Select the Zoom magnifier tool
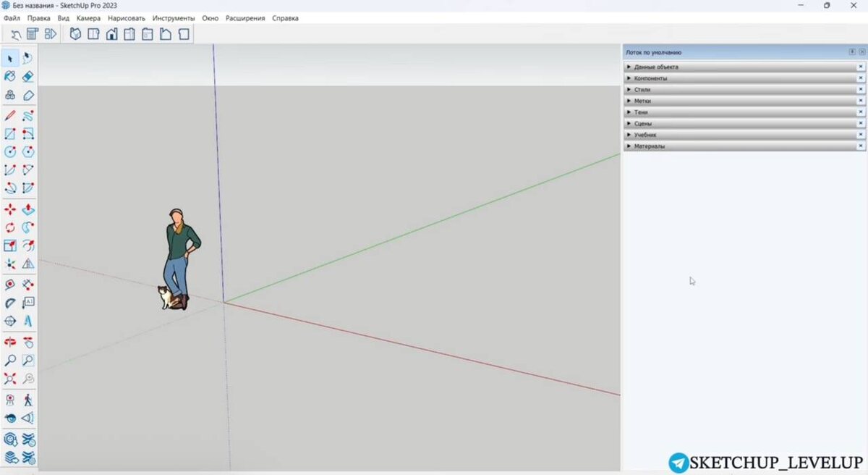This screenshot has height=475, width=868. click(10, 360)
